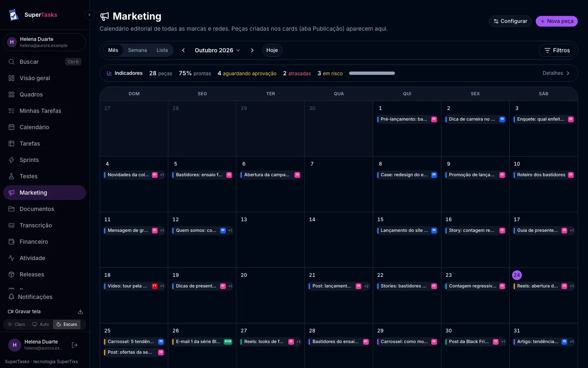Open the Atividade feed
Viewport: 588px width, 368px height.
pos(45,258)
